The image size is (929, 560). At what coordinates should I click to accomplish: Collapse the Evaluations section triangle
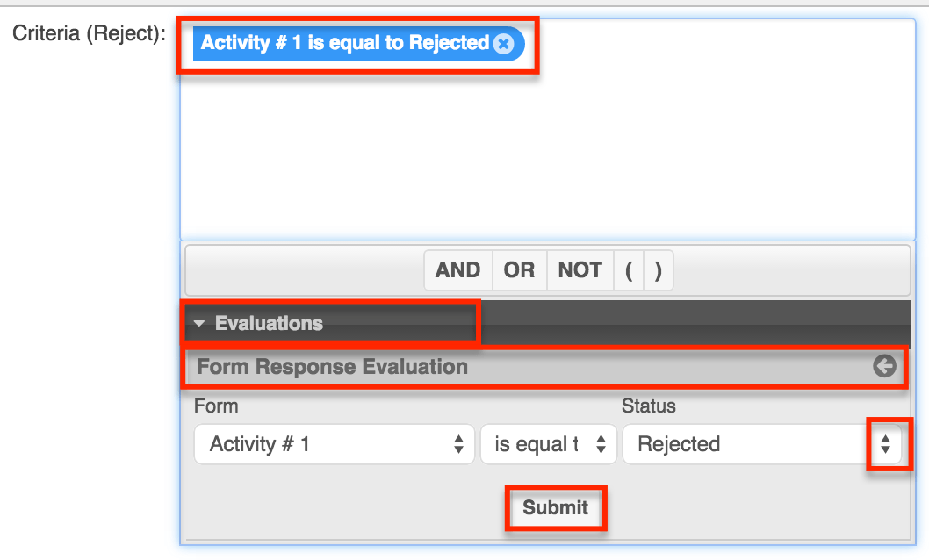pyautogui.click(x=199, y=324)
